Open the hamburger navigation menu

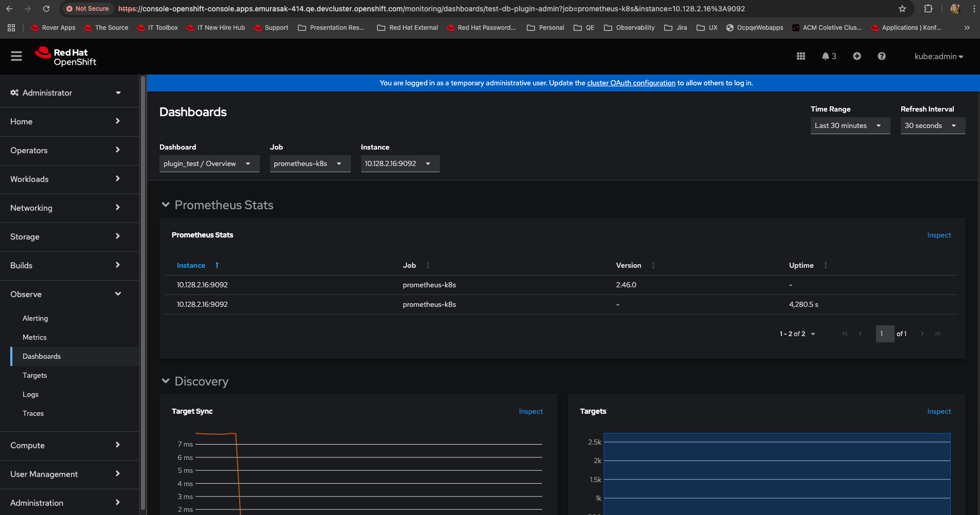(16, 56)
